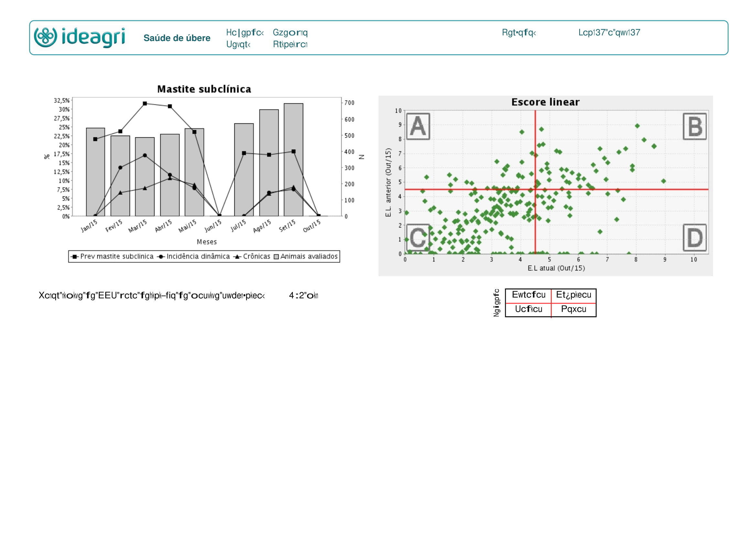Click the 'Set/15' month label
The height and width of the screenshot is (534, 756).
click(287, 226)
